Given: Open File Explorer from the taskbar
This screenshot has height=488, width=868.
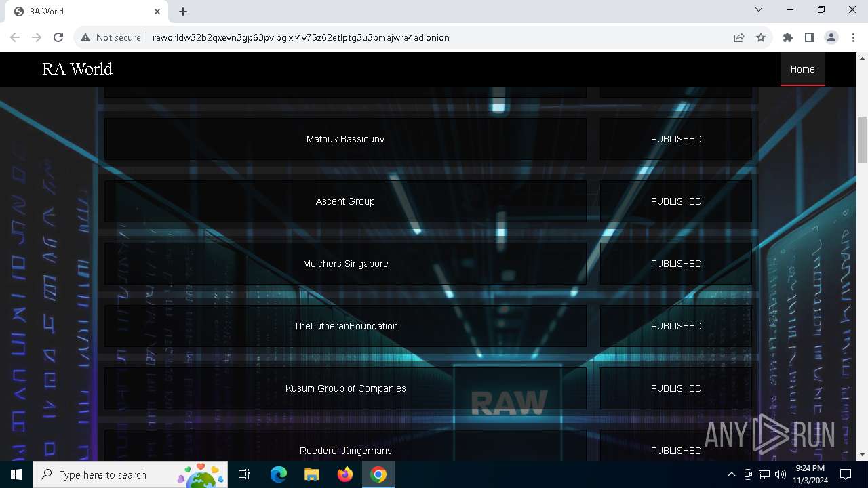Looking at the screenshot, I should coord(311,474).
